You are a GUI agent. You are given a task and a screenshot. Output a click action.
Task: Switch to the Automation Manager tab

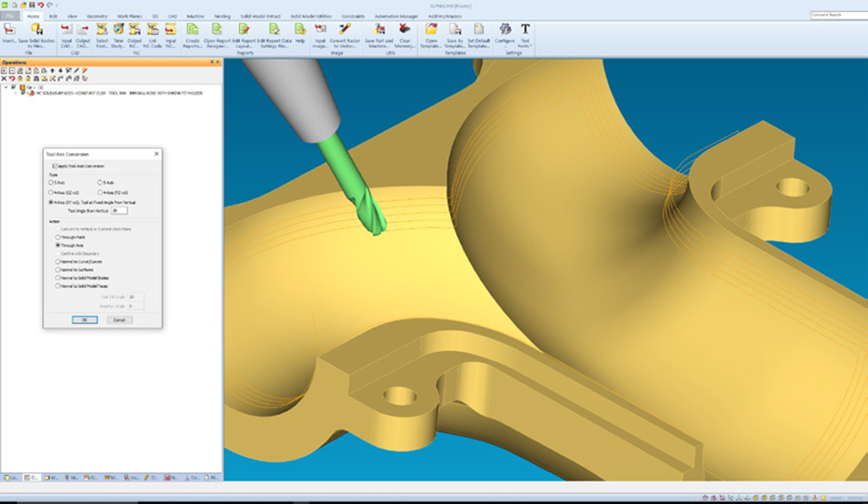click(396, 16)
